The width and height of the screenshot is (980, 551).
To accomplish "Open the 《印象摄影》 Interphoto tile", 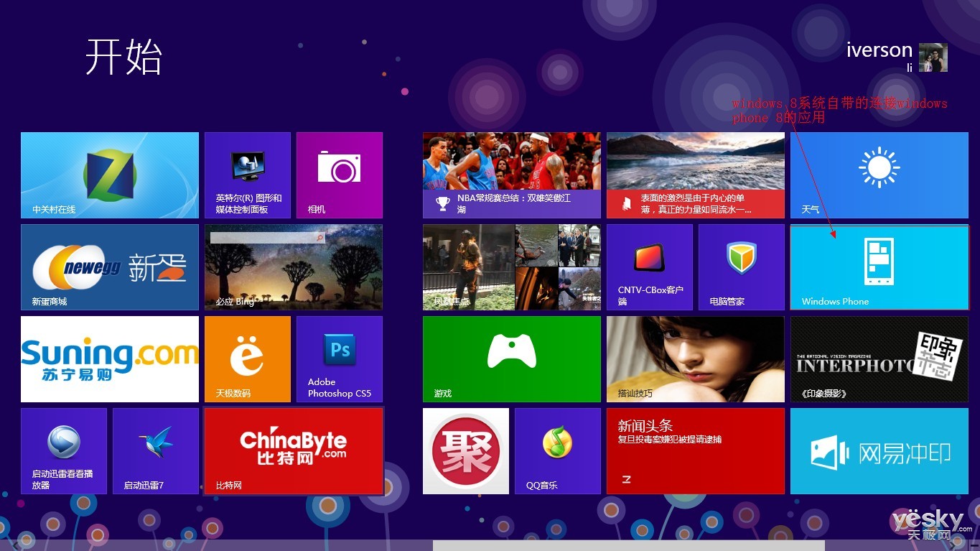I will click(879, 359).
